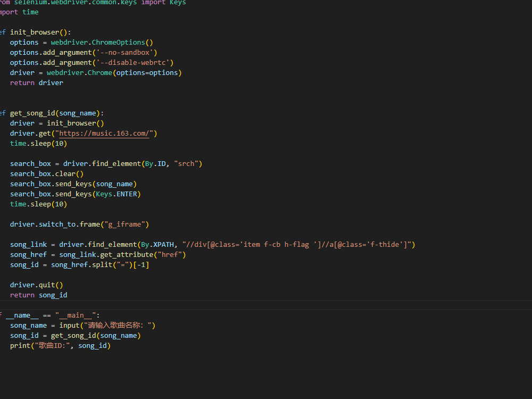
Task: Click the song_href.split("=")[-1] expression
Action: pyautogui.click(x=100, y=264)
